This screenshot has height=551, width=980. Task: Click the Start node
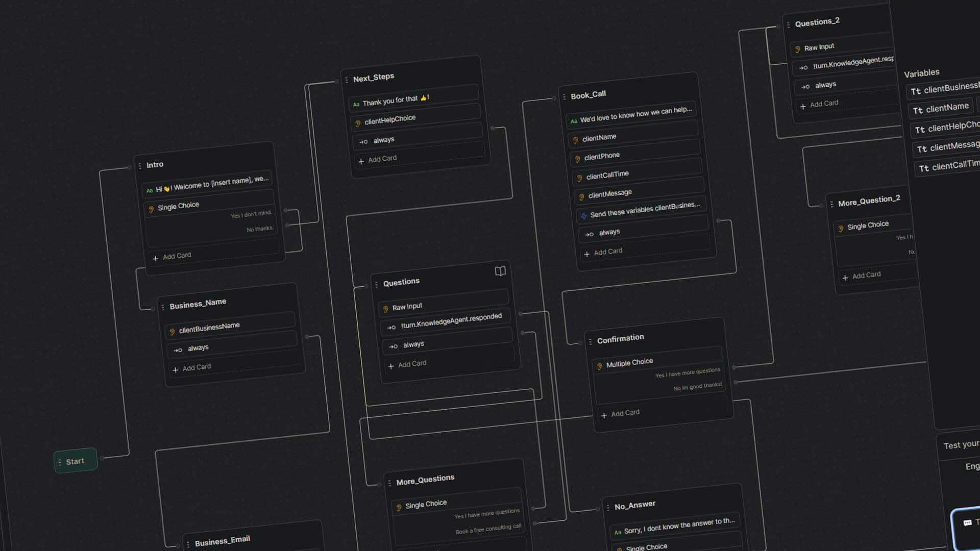(x=76, y=461)
